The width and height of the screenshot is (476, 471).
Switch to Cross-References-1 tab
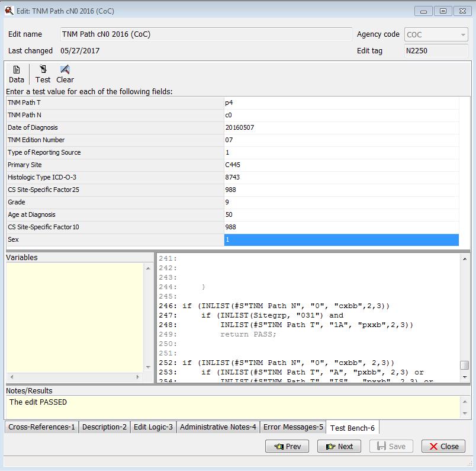pos(41,427)
